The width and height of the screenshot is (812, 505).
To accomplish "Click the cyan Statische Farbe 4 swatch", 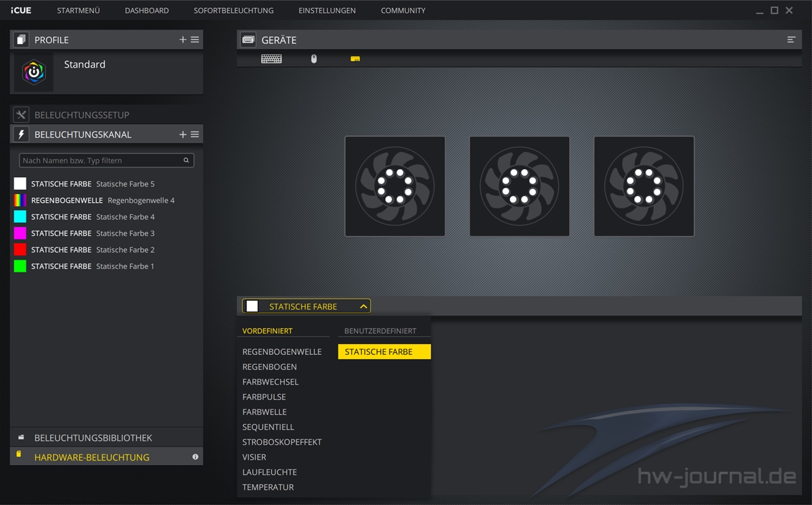I will [x=20, y=217].
